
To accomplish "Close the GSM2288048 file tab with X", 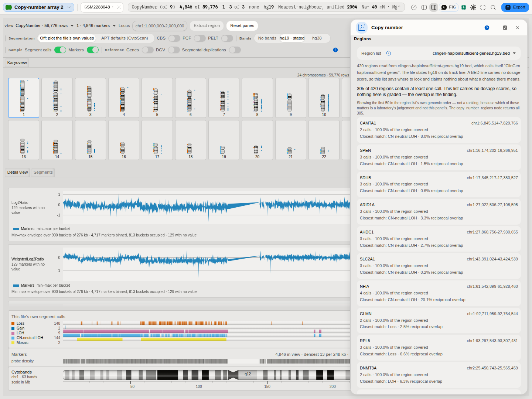I will tap(119, 7).
